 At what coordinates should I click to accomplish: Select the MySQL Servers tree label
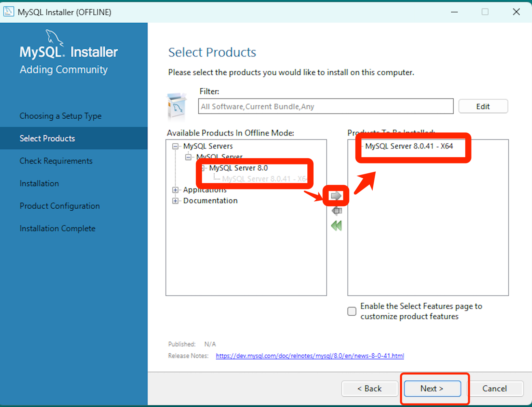tap(208, 146)
